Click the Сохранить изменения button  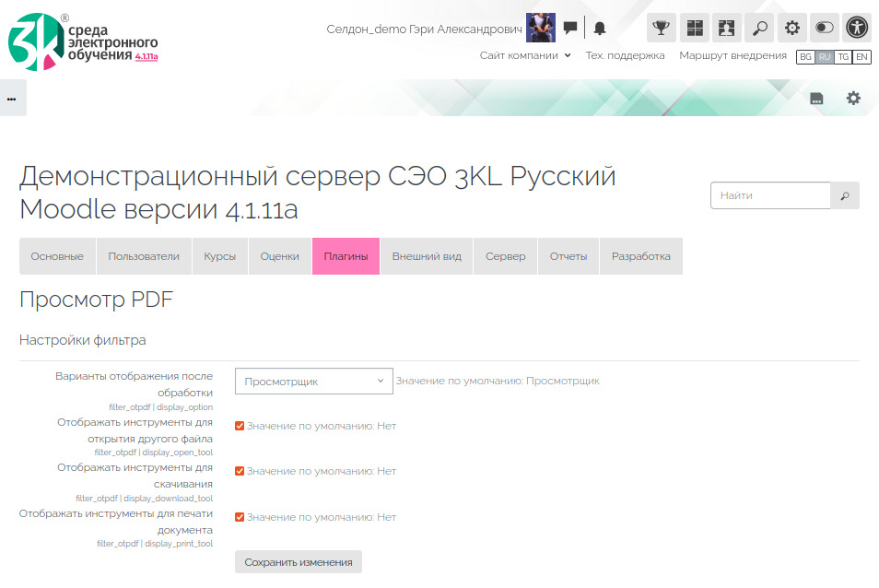pos(299,562)
